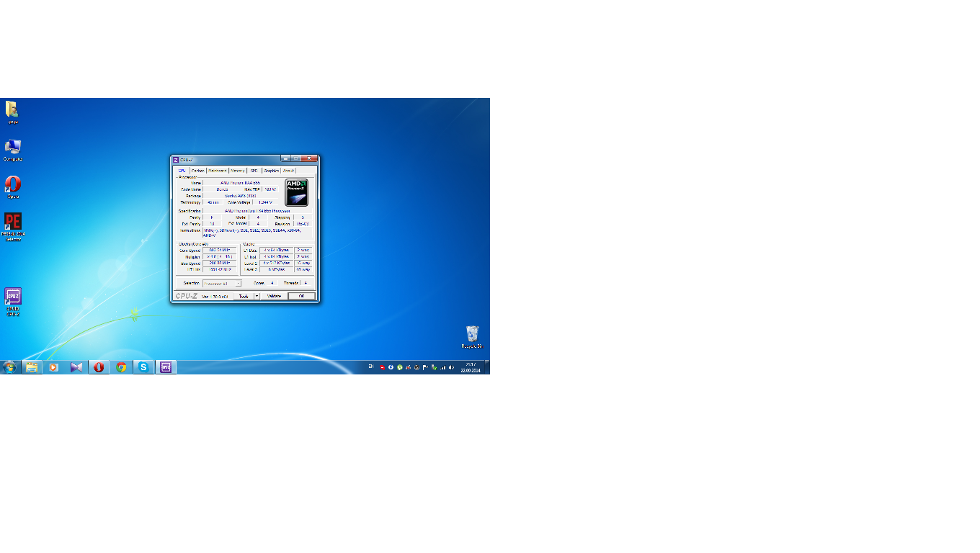980x553 pixels.
Task: Click the Core Speed value
Action: coord(219,250)
